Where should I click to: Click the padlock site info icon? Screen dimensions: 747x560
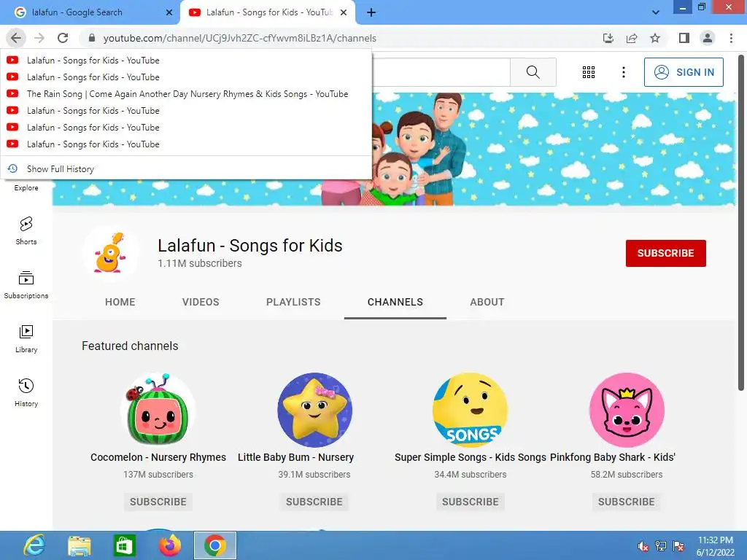92,38
